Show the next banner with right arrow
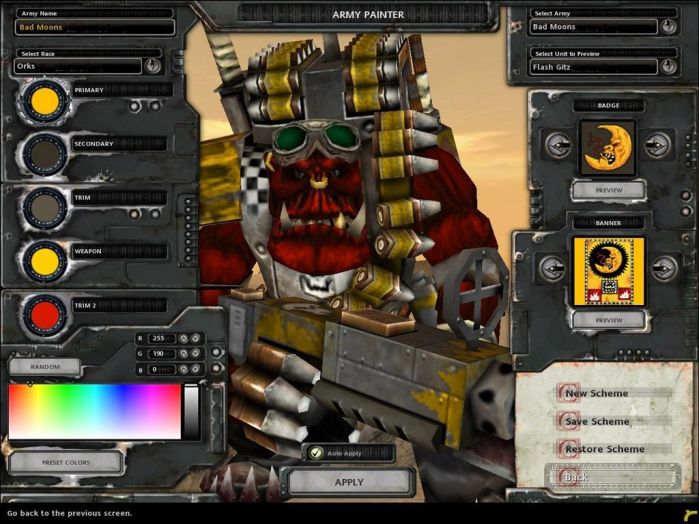Viewport: 699px width, 524px height. tap(664, 269)
